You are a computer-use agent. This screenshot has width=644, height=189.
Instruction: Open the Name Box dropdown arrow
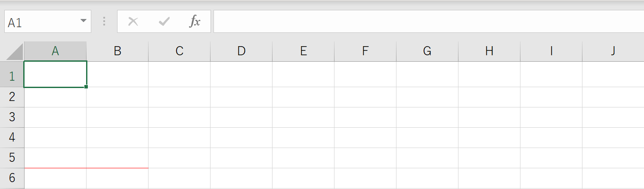pos(84,21)
